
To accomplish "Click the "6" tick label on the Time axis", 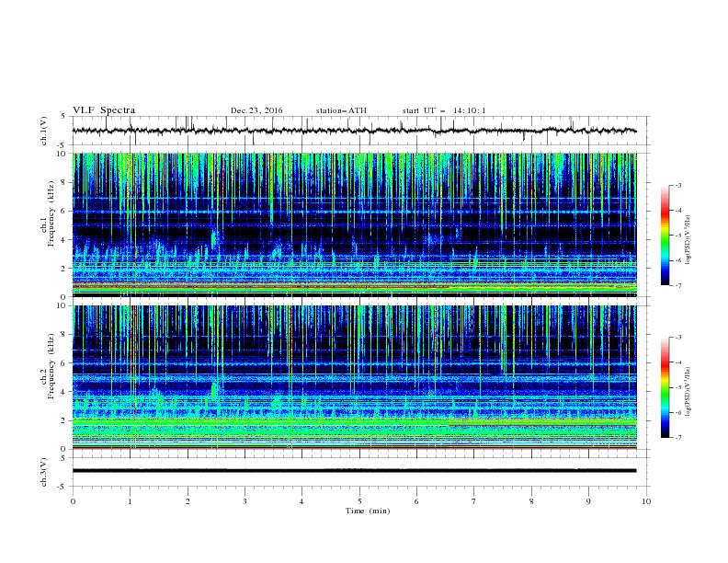I will pos(416,501).
